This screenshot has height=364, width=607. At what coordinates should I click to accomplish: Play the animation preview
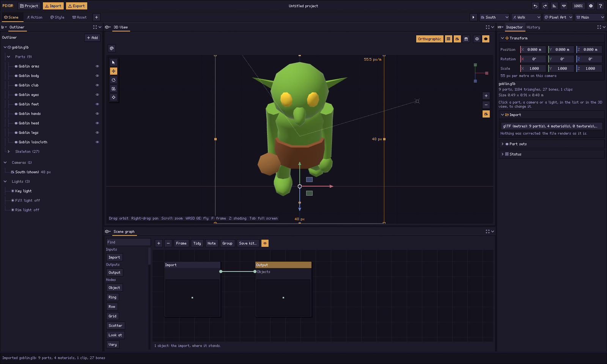(473, 17)
